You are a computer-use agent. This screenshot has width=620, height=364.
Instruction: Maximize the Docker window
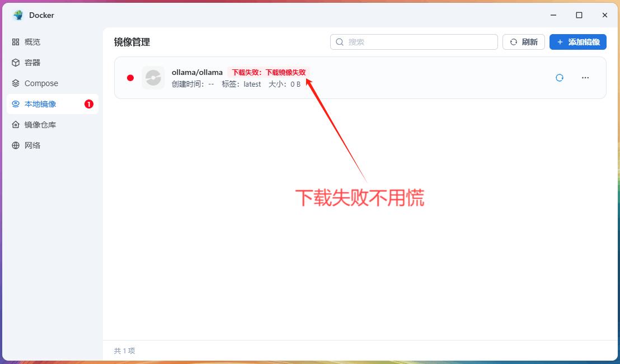tap(579, 15)
